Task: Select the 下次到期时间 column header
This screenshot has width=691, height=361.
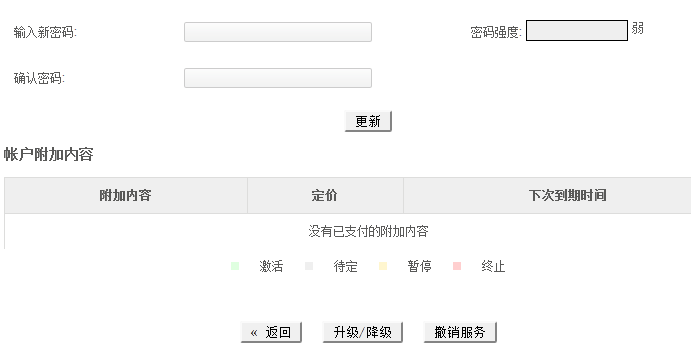Action: (547, 195)
